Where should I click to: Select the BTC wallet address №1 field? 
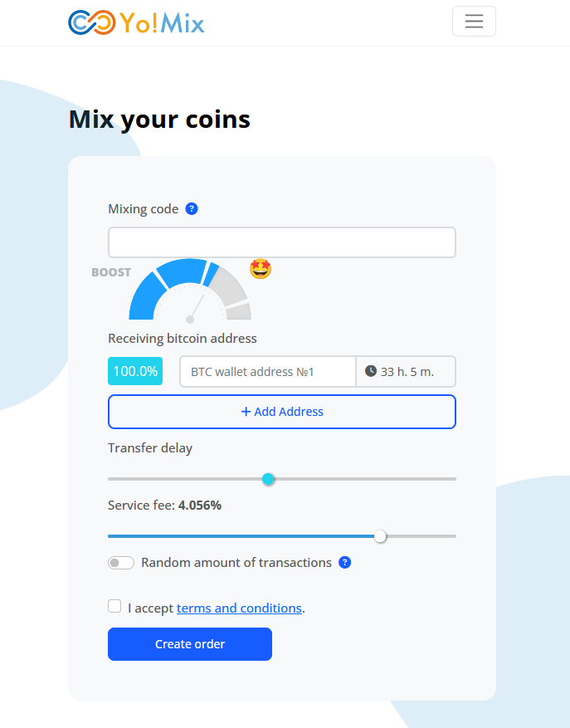point(267,371)
